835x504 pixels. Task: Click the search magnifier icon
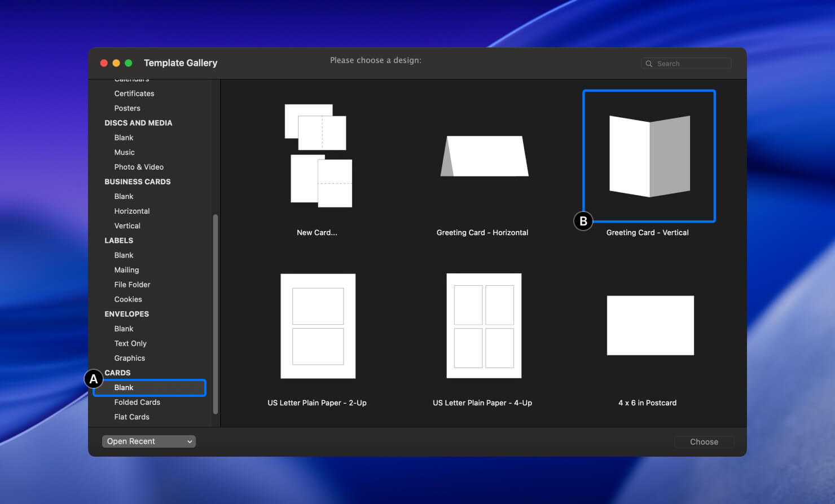click(x=649, y=63)
